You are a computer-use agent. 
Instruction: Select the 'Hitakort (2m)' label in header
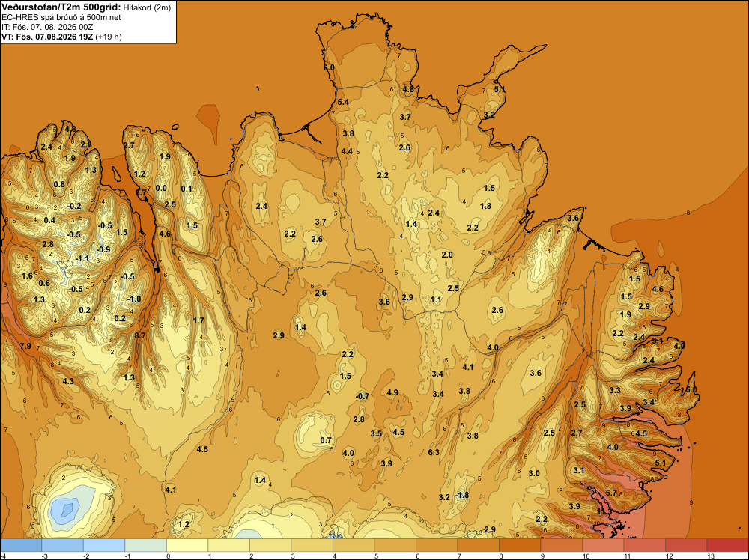[147, 7]
